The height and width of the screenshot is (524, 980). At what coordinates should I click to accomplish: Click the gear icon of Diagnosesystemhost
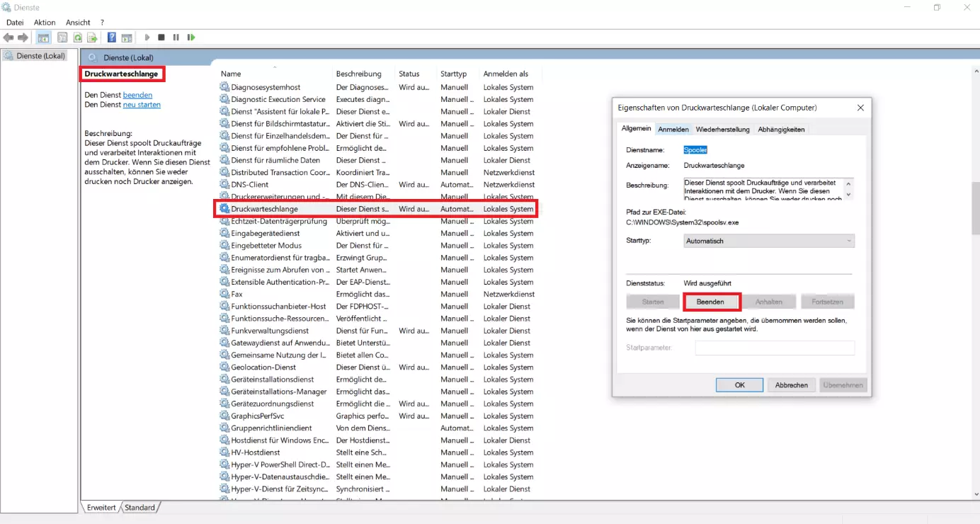[x=224, y=87]
